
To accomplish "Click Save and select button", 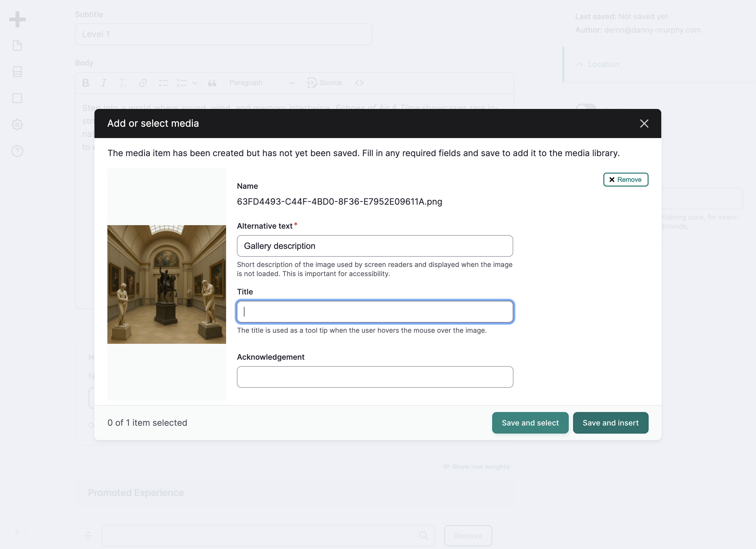I will click(530, 423).
